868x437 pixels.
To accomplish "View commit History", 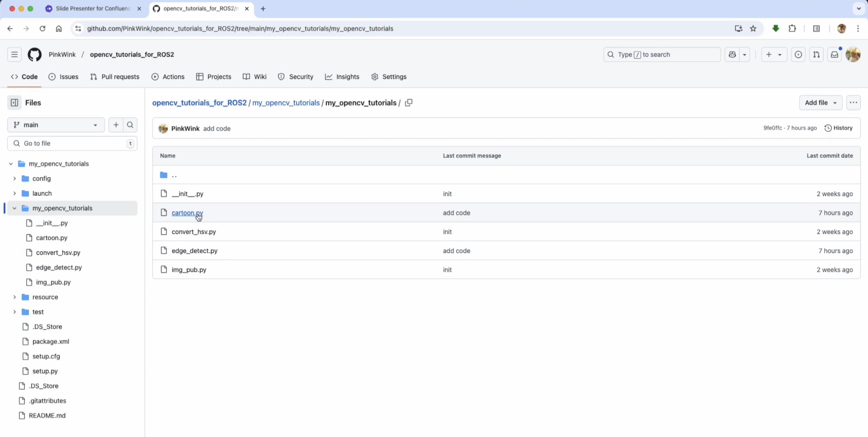I will (x=839, y=128).
